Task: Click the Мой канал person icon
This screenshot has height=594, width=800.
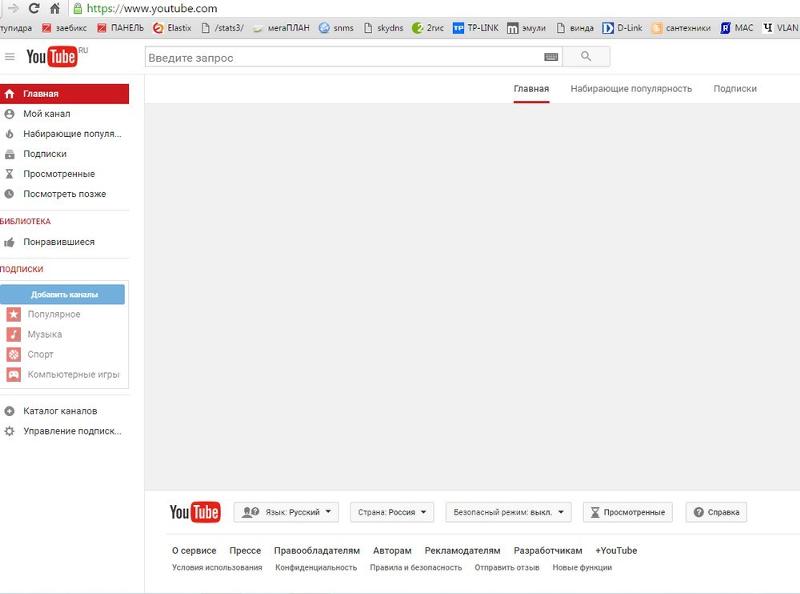Action: point(9,114)
